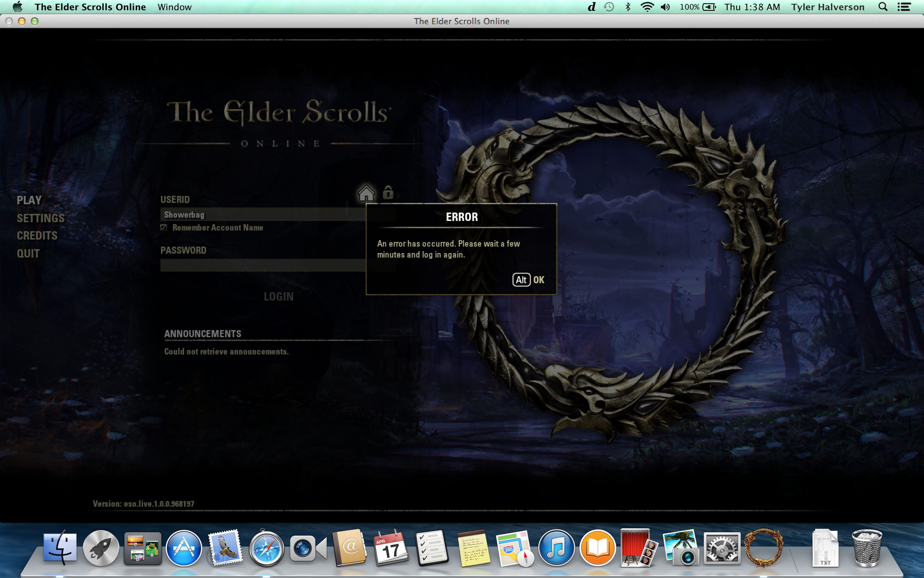Open Contacts address book in Dock

(x=349, y=548)
